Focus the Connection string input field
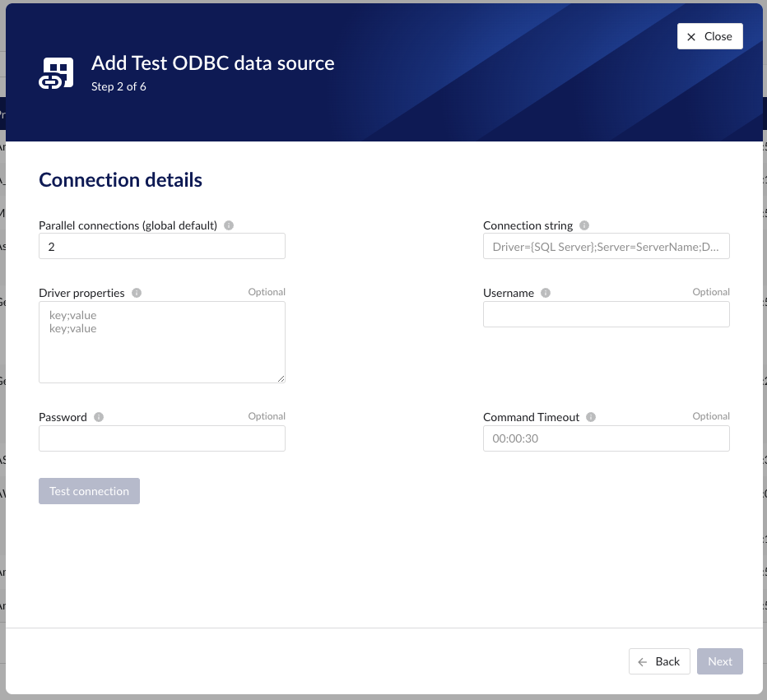Image resolution: width=767 pixels, height=700 pixels. 606,246
